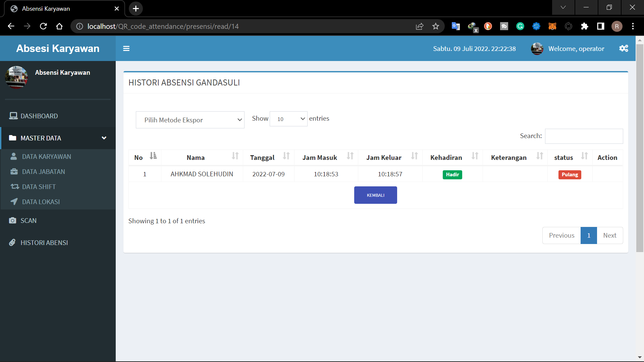Sort table by No column
Viewport: 644px width, 362px height.
tap(145, 158)
